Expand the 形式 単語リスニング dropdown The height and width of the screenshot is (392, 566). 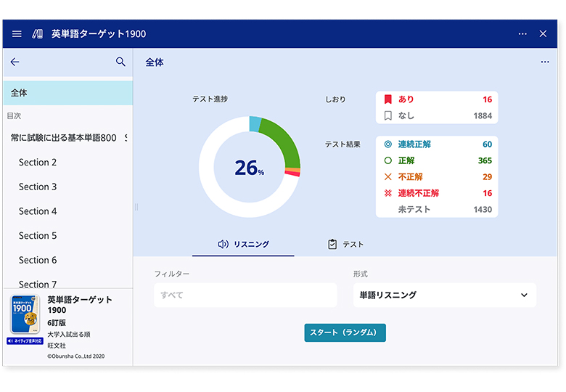coord(444,295)
